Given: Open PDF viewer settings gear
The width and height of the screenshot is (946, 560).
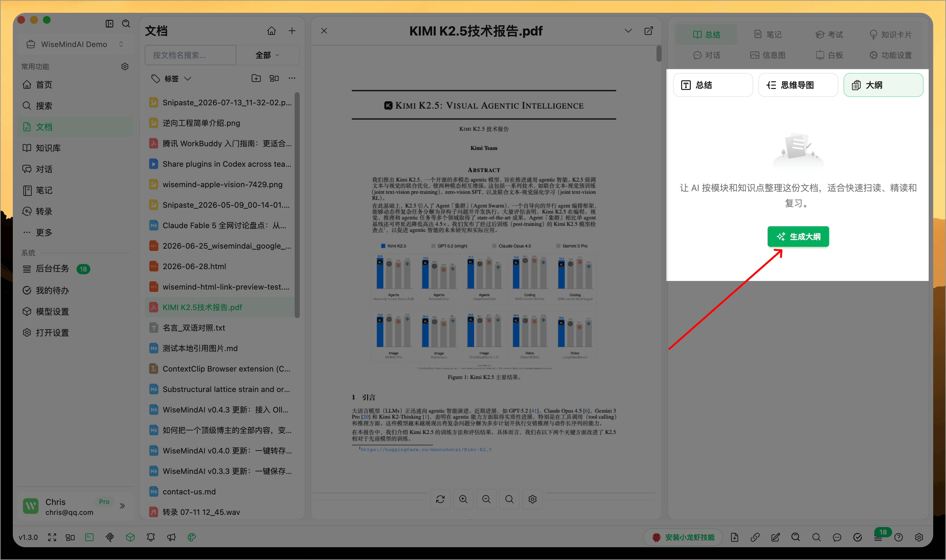Looking at the screenshot, I should (533, 499).
